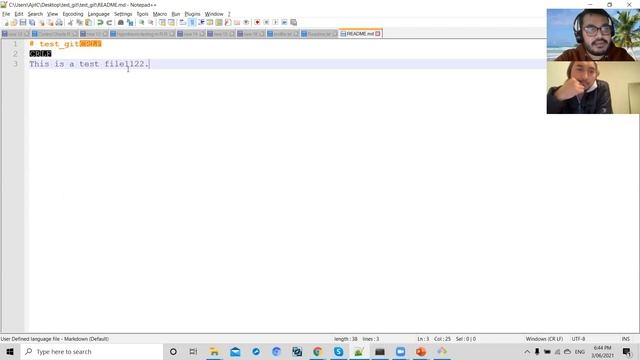Expand hidden system tray icons
The height and width of the screenshot is (360, 640).
[527, 351]
